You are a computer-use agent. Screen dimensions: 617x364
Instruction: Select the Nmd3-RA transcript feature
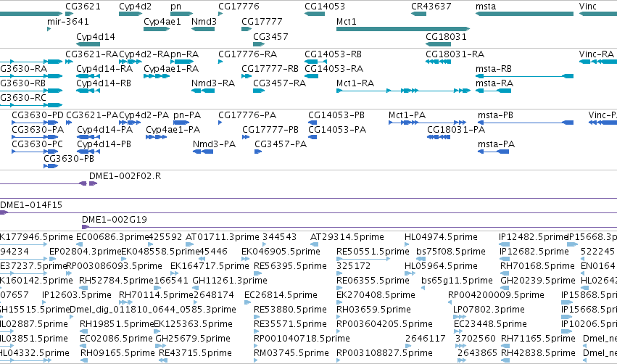click(203, 91)
